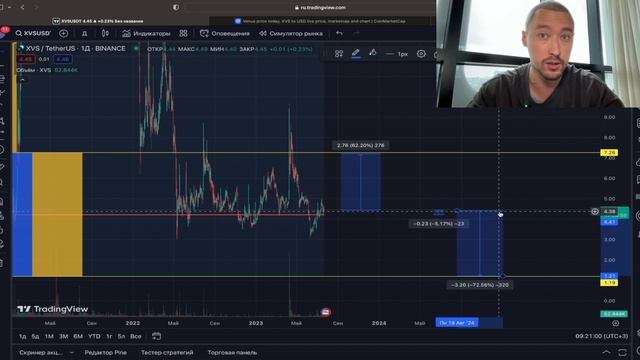Open the Скринер акц... screener tab
Image resolution: width=640 pixels, height=360 pixels.
tap(41, 352)
